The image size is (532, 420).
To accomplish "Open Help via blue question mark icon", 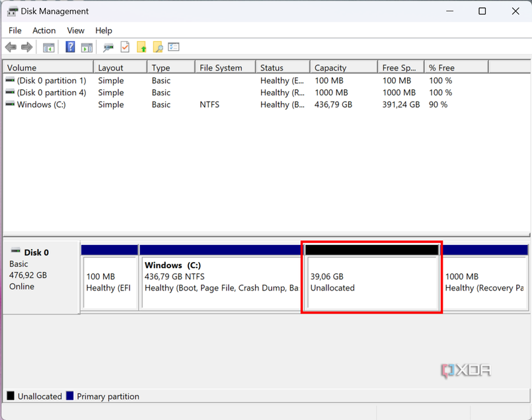I will click(x=70, y=47).
